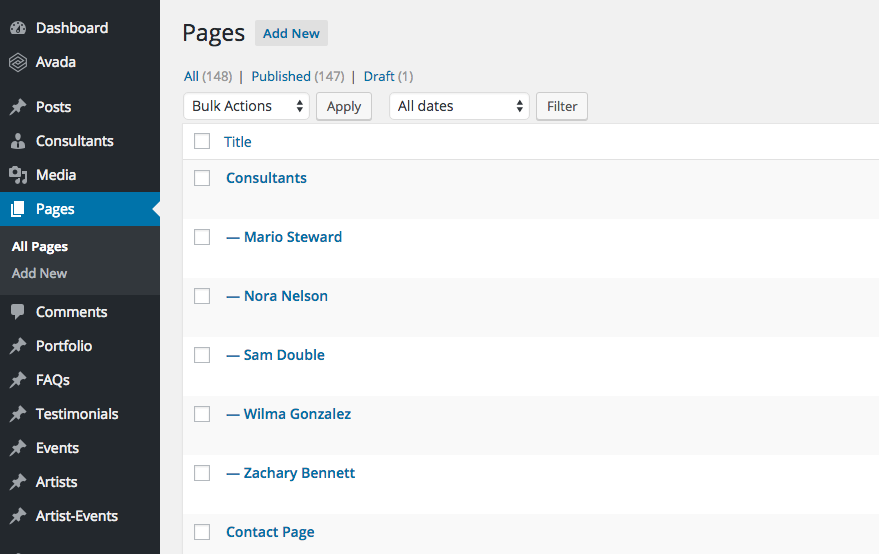
Task: Open the Bulk Actions dropdown
Action: [247, 106]
